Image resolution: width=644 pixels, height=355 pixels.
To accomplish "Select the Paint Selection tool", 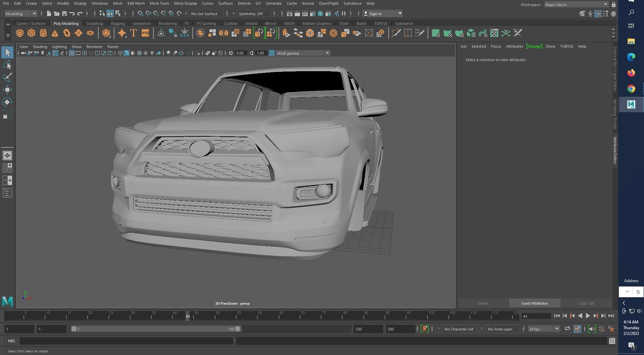I will [7, 77].
